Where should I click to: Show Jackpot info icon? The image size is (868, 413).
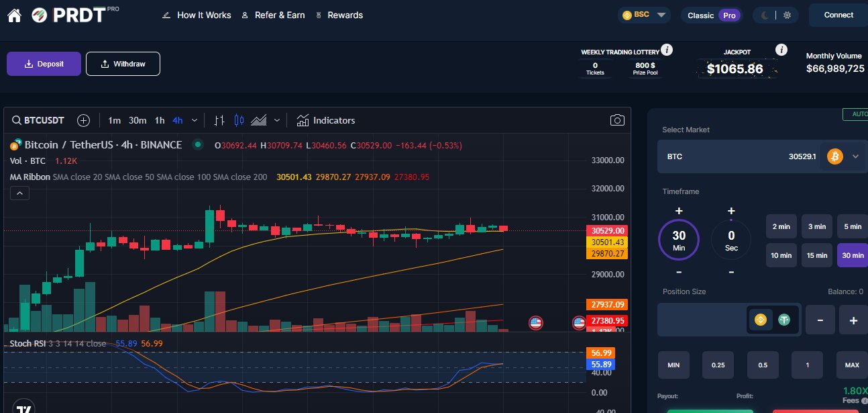[x=781, y=50]
